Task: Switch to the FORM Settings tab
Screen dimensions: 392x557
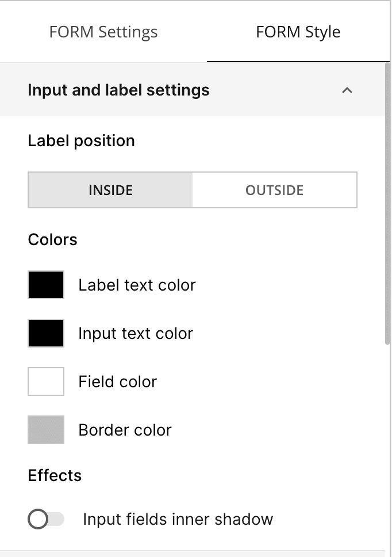Action: click(x=103, y=32)
